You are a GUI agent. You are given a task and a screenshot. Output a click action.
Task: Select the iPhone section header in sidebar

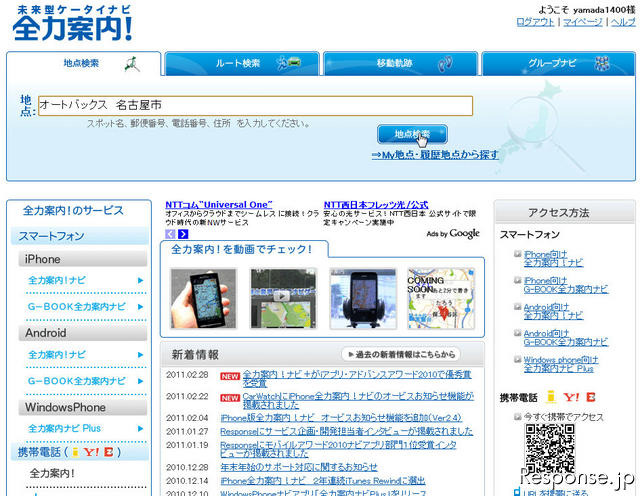tap(83, 259)
